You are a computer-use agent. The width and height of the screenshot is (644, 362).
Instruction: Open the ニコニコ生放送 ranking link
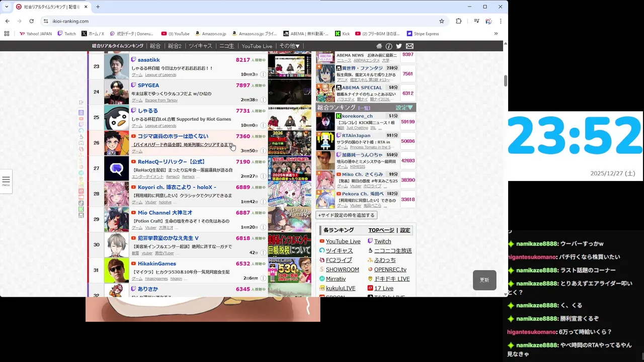coord(393,250)
